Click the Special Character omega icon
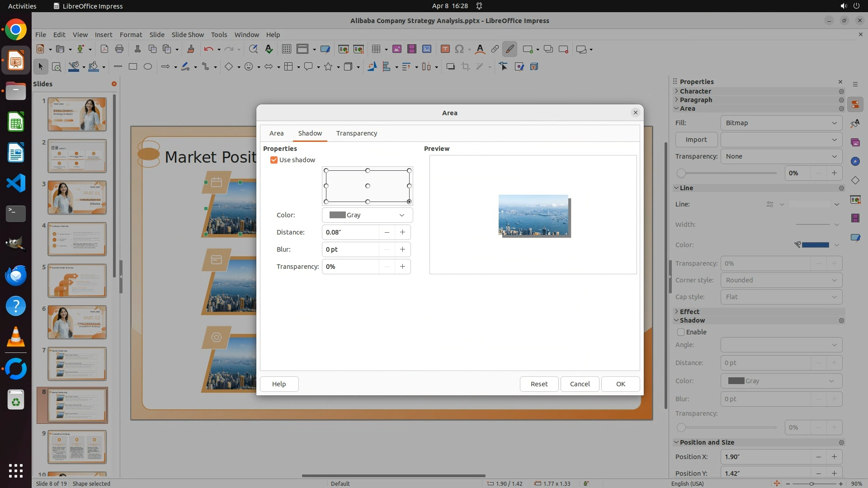The image size is (868, 488). (x=459, y=49)
